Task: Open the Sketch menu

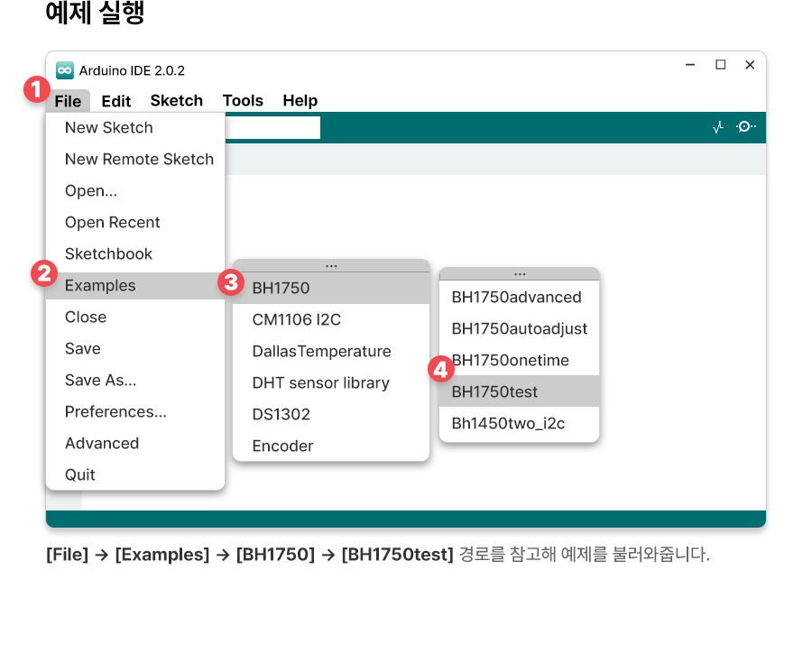Action: click(176, 101)
